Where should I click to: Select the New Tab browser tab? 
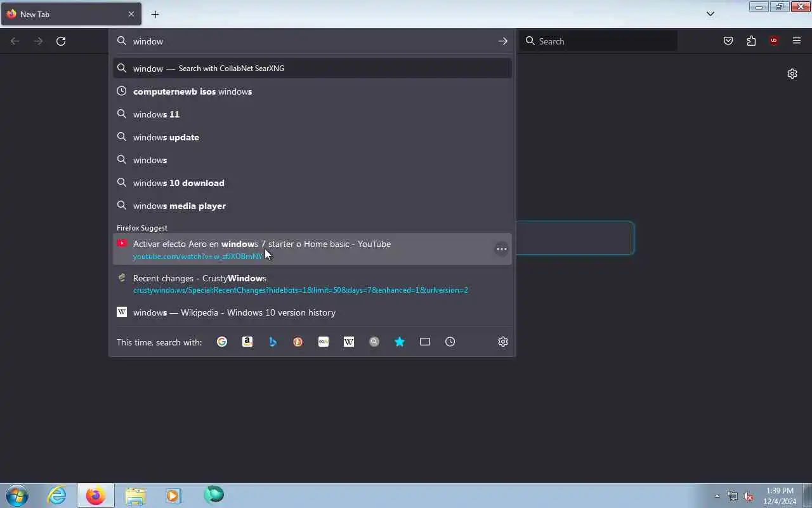(x=70, y=14)
